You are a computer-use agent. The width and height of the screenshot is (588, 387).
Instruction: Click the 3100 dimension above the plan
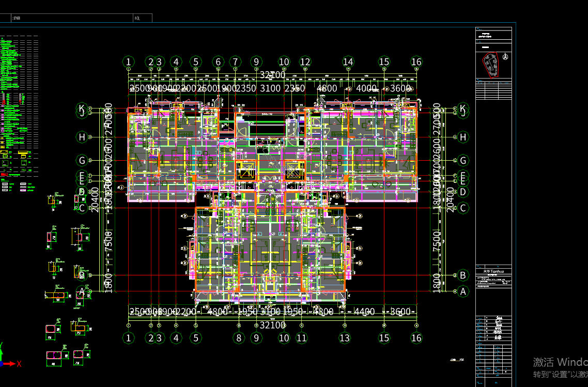pyautogui.click(x=270, y=88)
